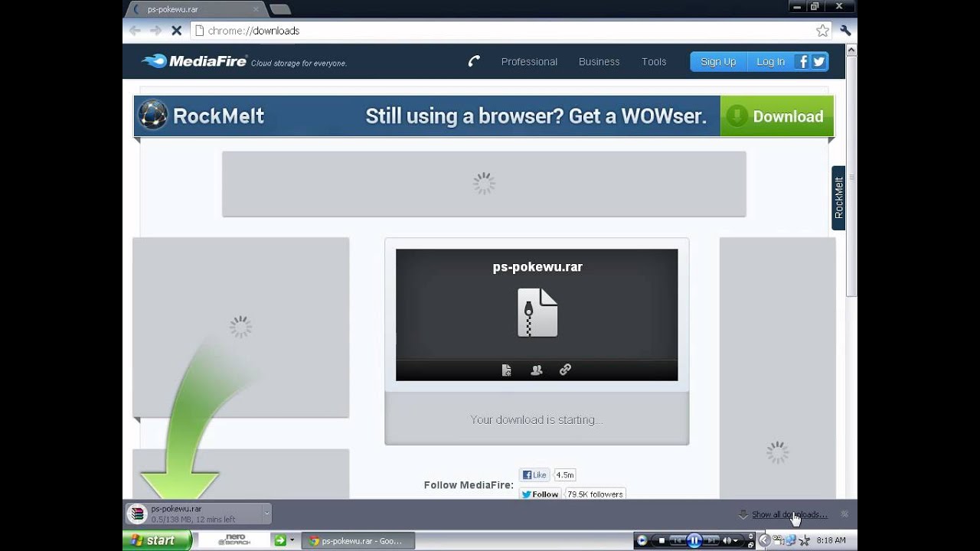Click the camera recorder tray icon
980x551 pixels.
[x=778, y=540]
